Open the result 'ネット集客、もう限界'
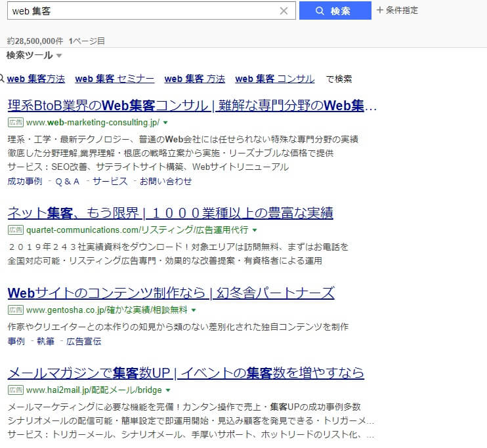This screenshot has height=448, width=487. point(170,213)
